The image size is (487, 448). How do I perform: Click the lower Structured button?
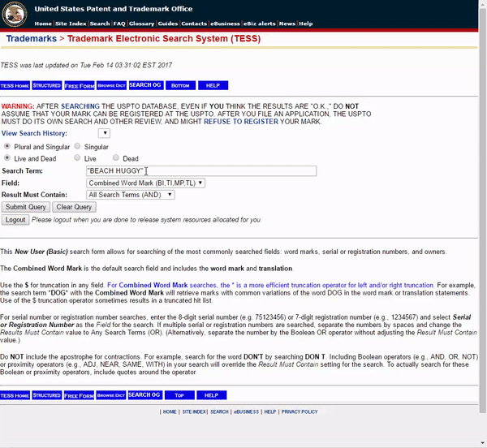47,395
